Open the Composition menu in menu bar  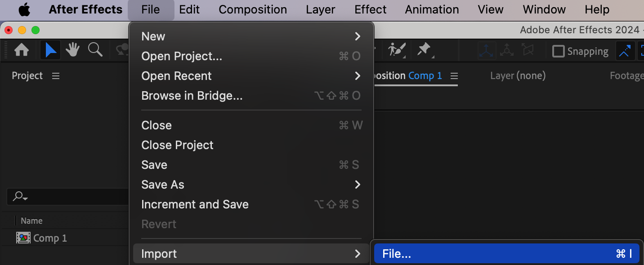tap(253, 9)
